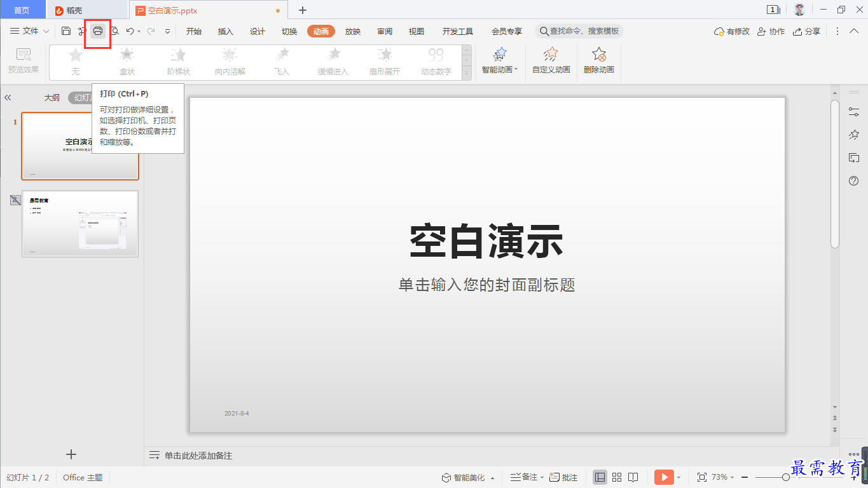Switch to normal view in status bar
Image resolution: width=868 pixels, height=488 pixels.
tap(600, 477)
